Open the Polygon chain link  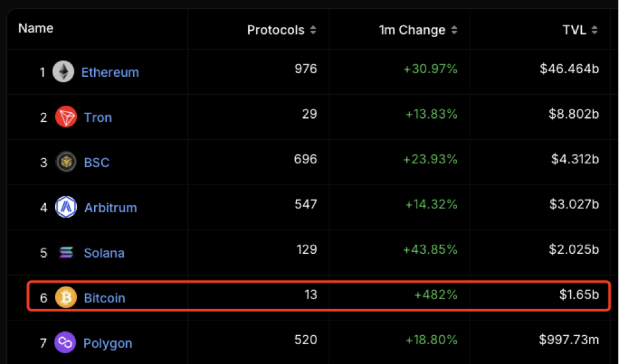(x=108, y=343)
